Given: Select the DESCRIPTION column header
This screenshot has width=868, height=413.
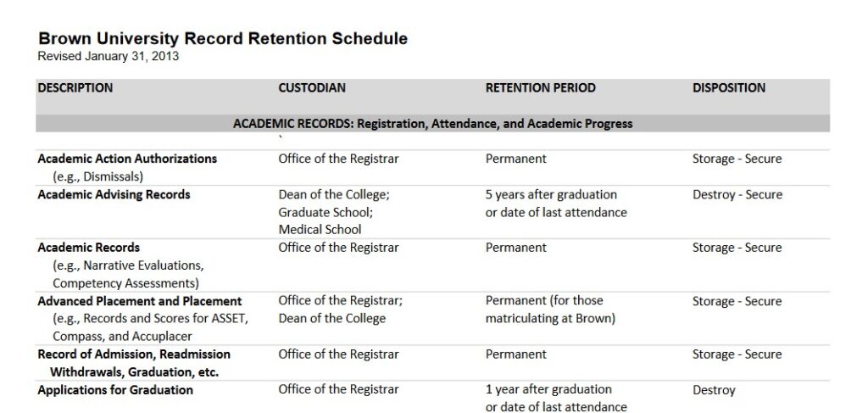Looking at the screenshot, I should [75, 88].
